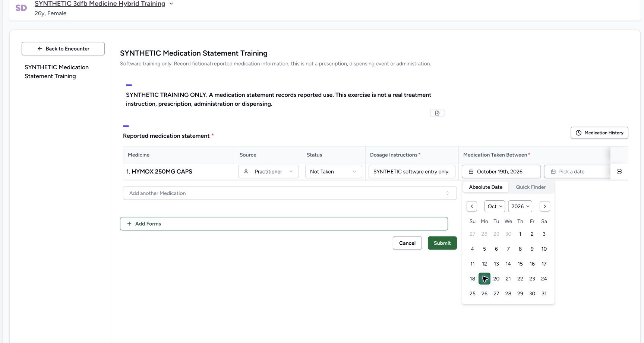This screenshot has height=343, width=644.
Task: Select October 18 in the calendar
Action: [x=473, y=279]
